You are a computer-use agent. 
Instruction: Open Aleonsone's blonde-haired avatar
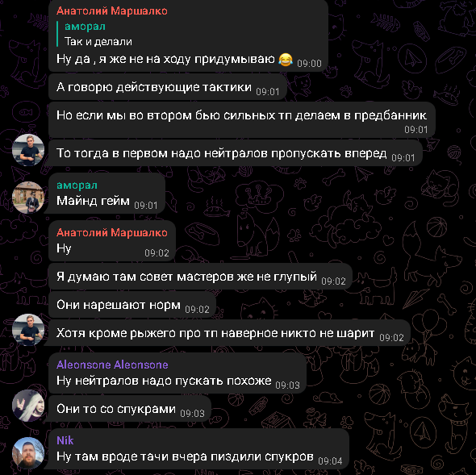28,406
